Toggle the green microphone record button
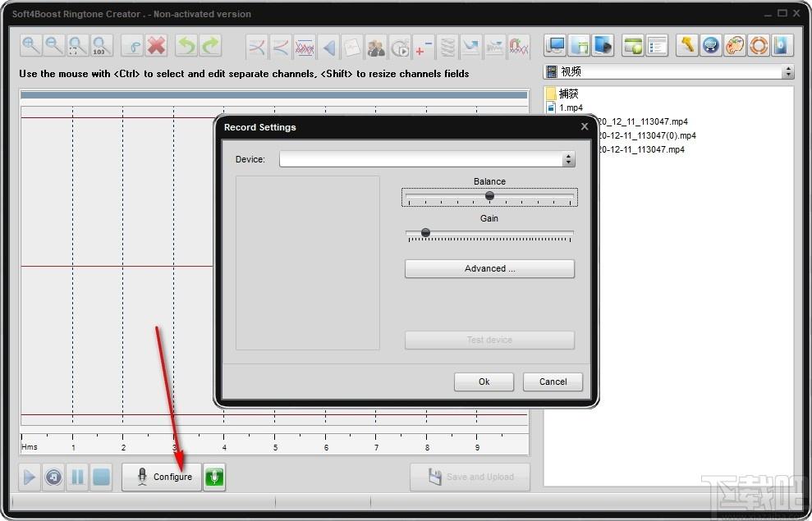 214,477
